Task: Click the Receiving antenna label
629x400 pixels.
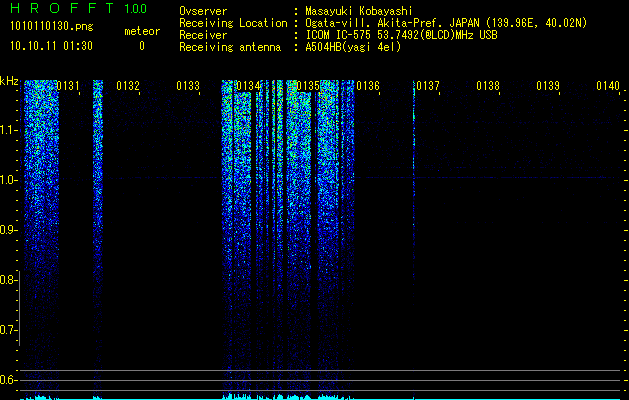Action: (230, 47)
